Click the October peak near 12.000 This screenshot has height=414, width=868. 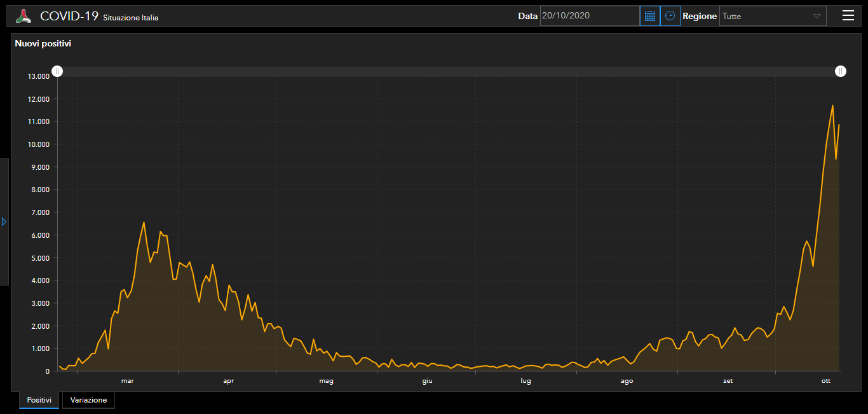[x=832, y=106]
